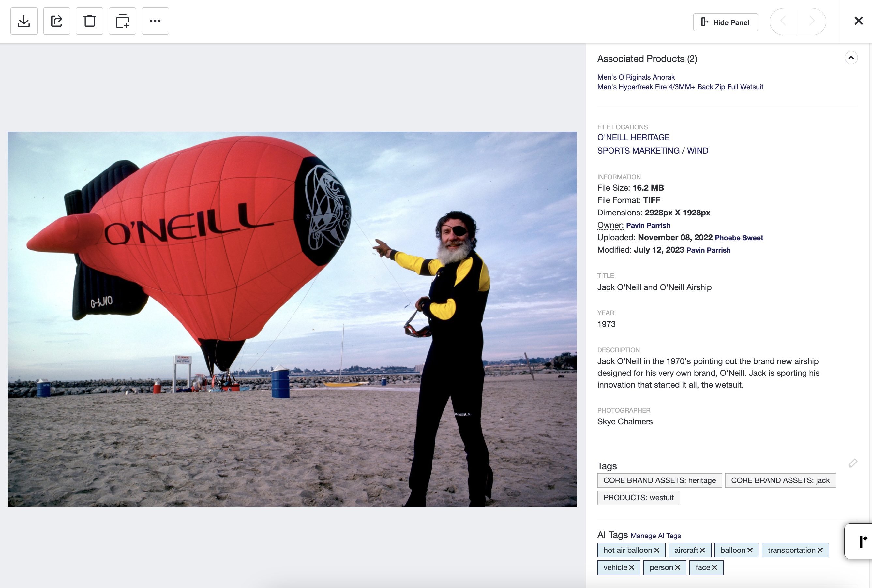Open the more options ellipsis menu
Image resolution: width=872 pixels, height=588 pixels.
[x=155, y=21]
